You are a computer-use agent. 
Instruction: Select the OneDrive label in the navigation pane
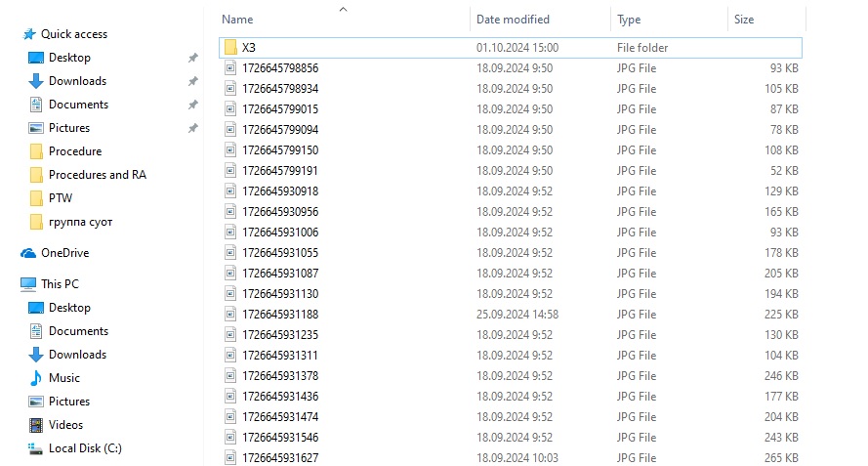(x=64, y=253)
